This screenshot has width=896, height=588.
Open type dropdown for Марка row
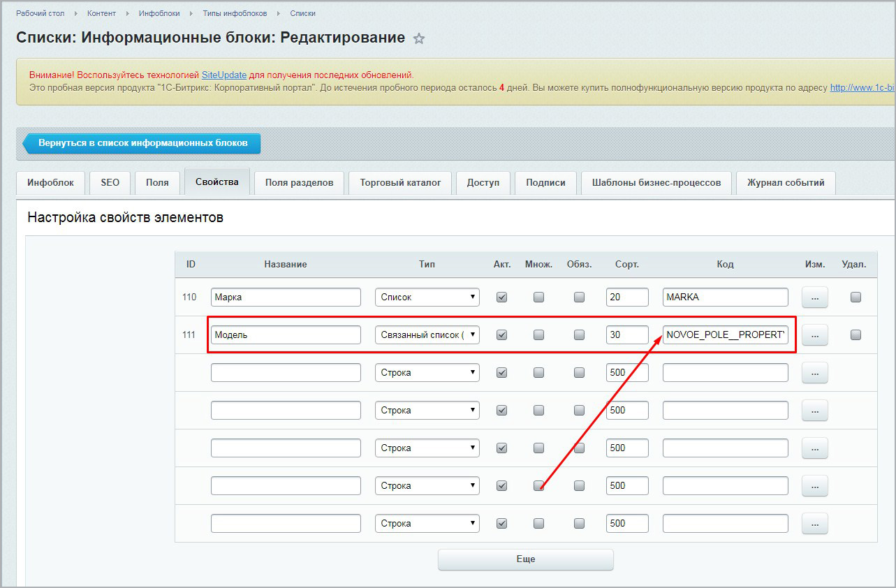point(427,297)
